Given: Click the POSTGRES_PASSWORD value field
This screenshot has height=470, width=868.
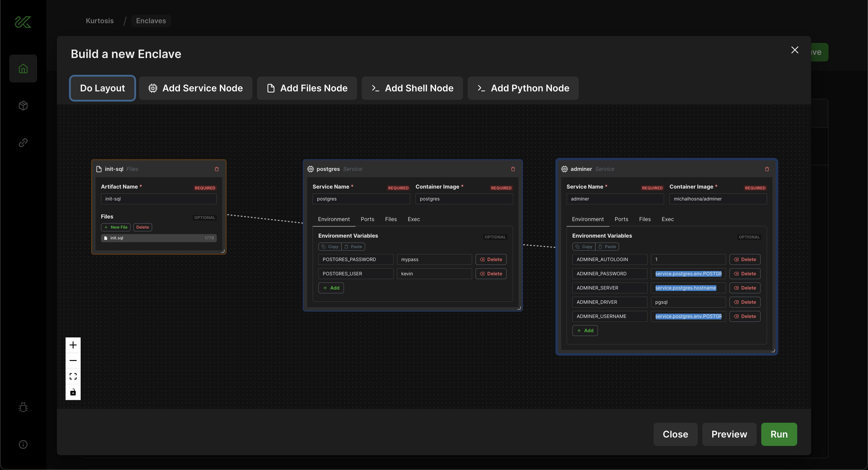Looking at the screenshot, I should coord(434,259).
